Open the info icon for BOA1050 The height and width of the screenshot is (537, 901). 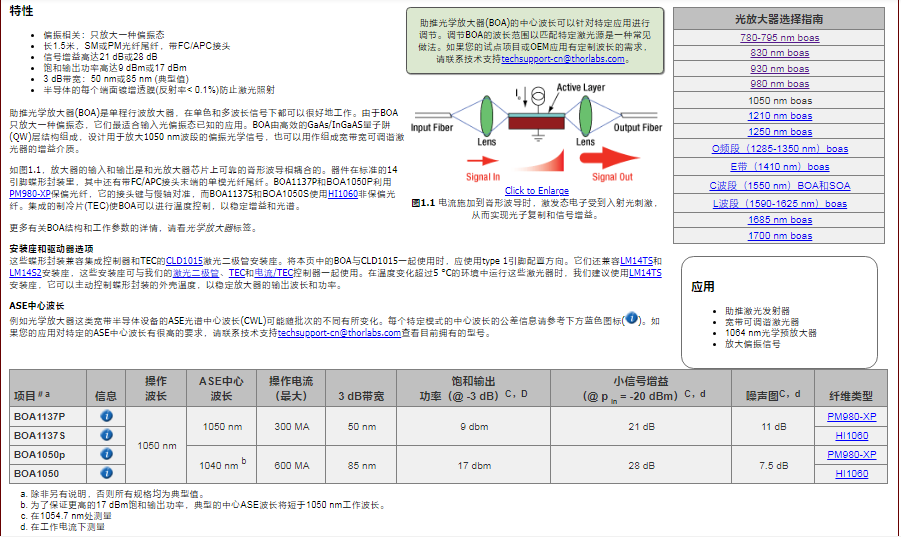click(x=106, y=473)
